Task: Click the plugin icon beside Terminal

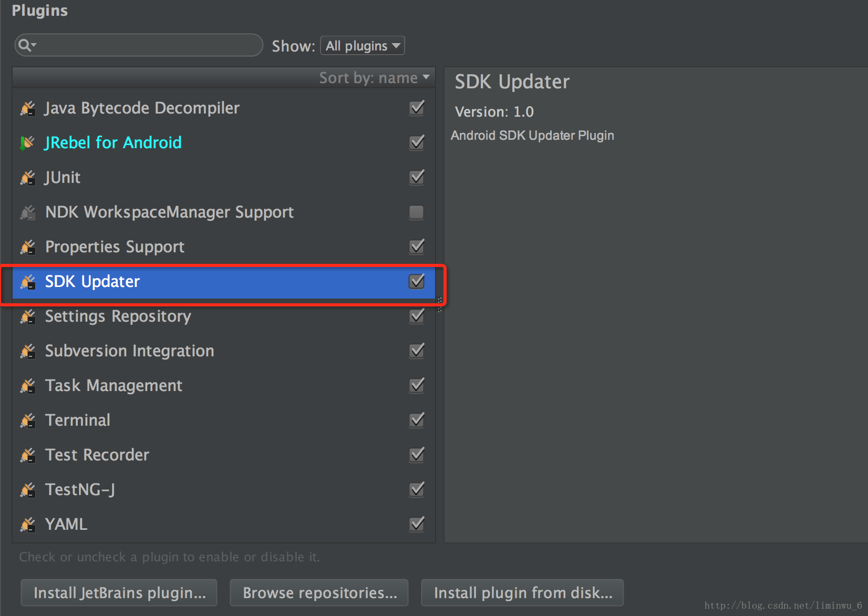Action: tap(28, 420)
